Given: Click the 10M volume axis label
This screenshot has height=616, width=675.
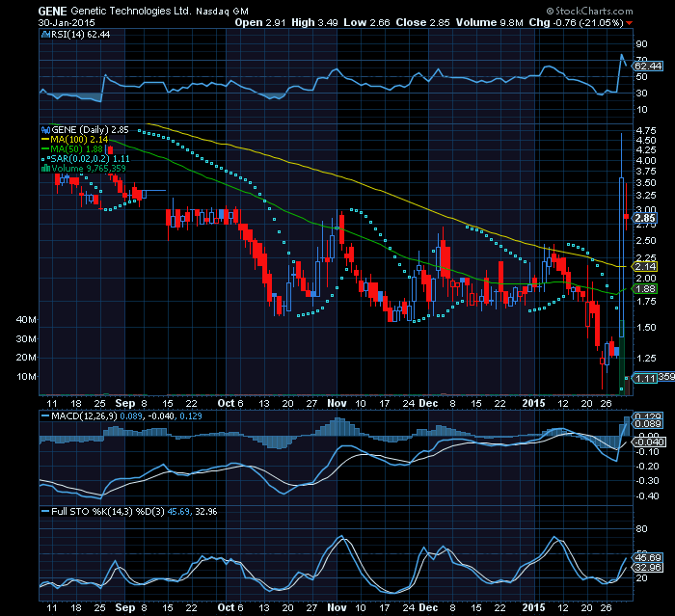Looking at the screenshot, I should pos(26,377).
